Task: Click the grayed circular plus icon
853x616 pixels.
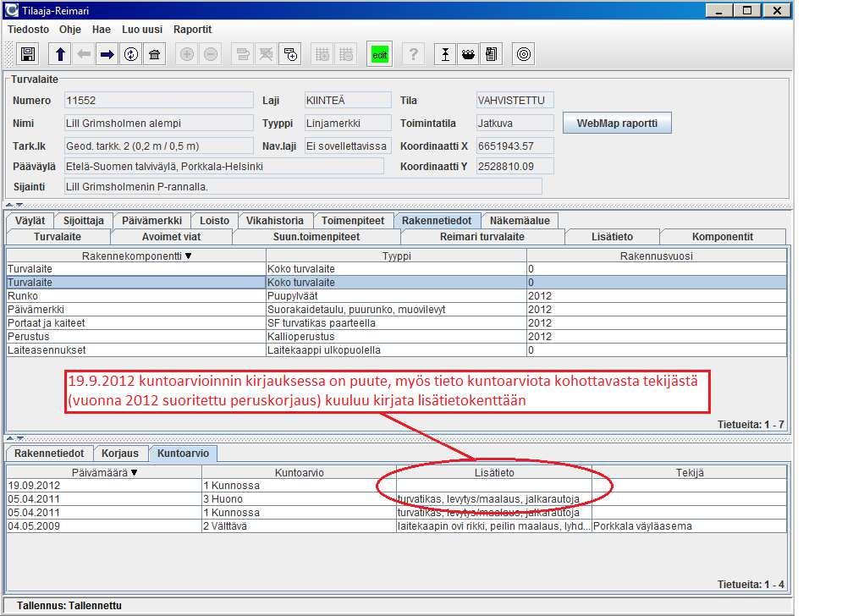Action: coord(186,54)
